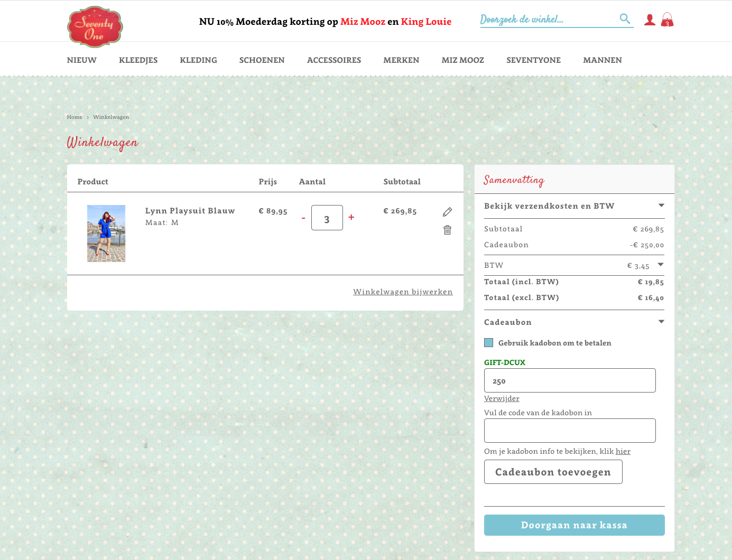Click the empty kadobon code input field
The height and width of the screenshot is (560, 732).
[570, 431]
